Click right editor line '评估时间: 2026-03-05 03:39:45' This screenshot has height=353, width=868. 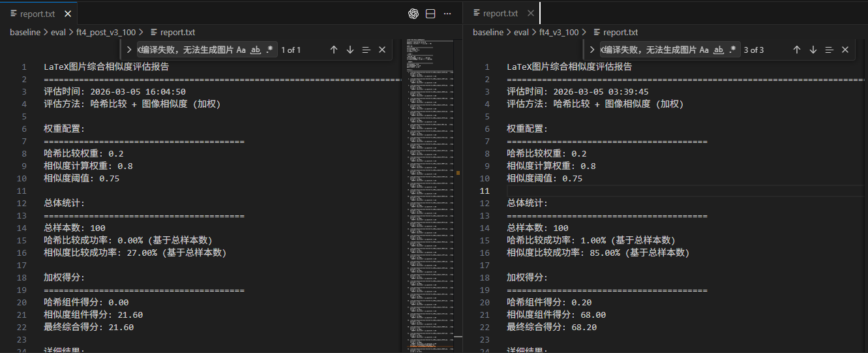pos(578,92)
